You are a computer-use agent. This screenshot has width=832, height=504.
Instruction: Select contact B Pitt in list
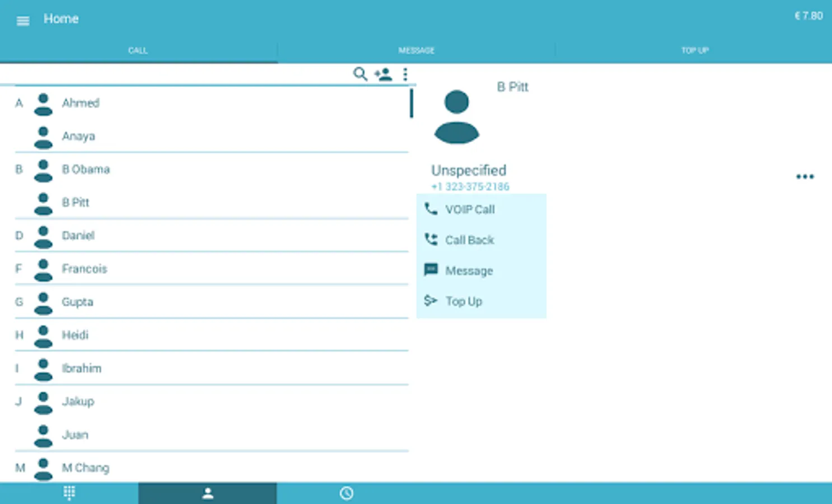click(212, 202)
